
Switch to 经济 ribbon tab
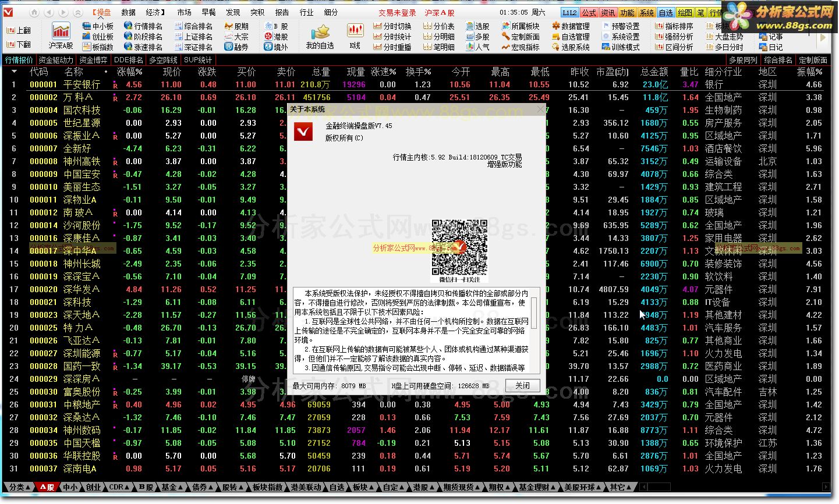pyautogui.click(x=155, y=12)
